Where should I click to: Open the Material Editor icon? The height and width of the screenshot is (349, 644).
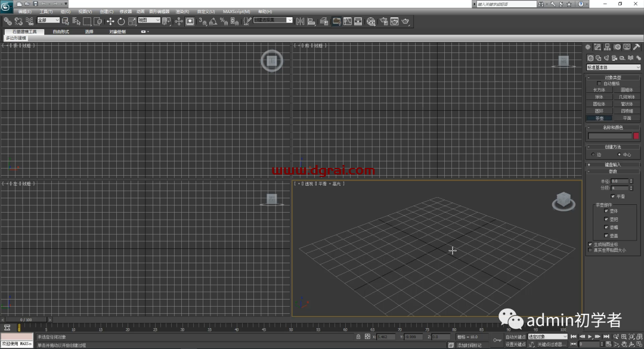click(x=371, y=21)
